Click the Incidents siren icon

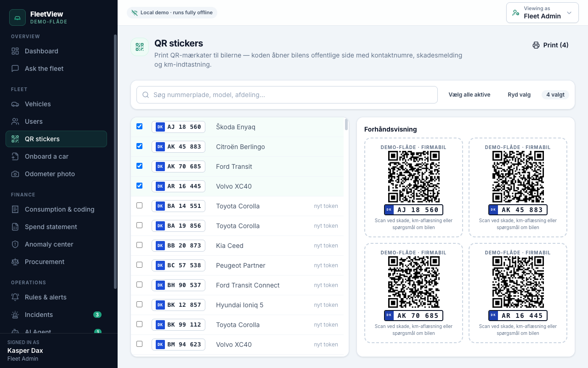tap(15, 315)
